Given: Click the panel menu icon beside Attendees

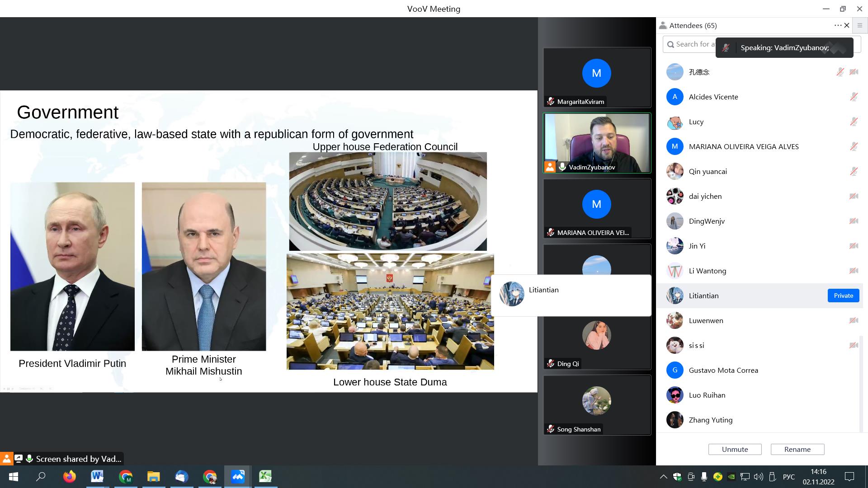Looking at the screenshot, I should click(860, 26).
